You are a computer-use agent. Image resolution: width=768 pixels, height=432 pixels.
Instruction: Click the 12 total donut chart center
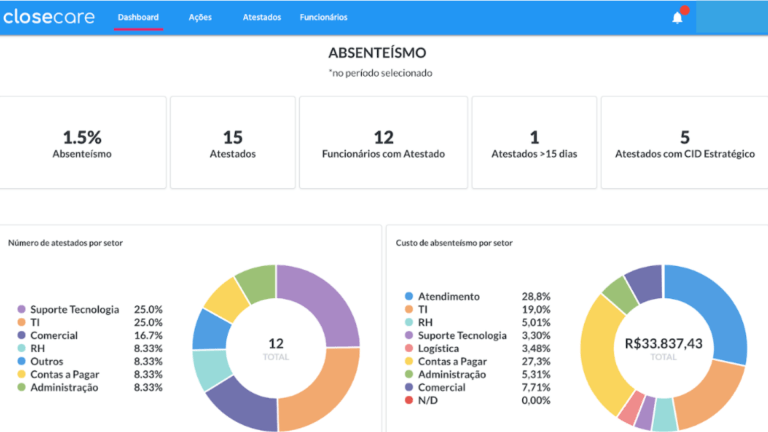coord(276,348)
